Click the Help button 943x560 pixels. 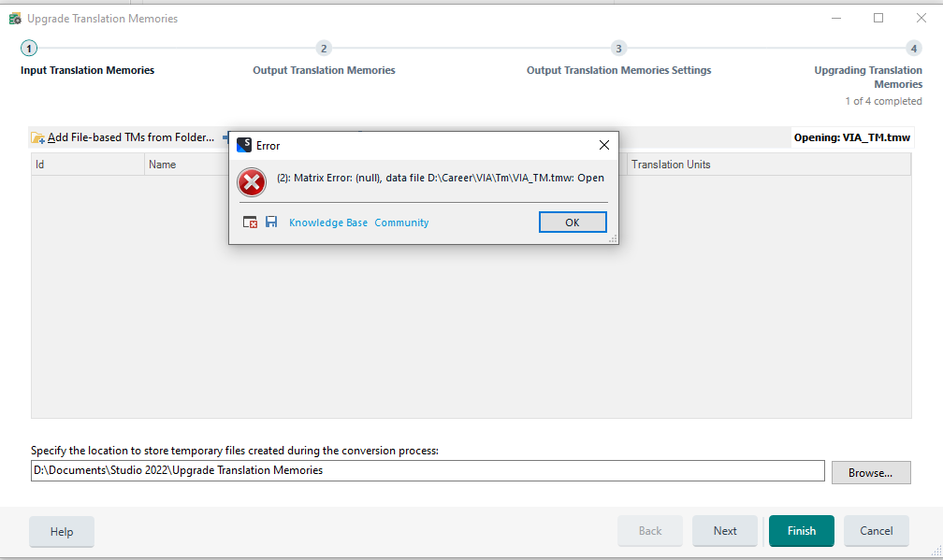[62, 532]
